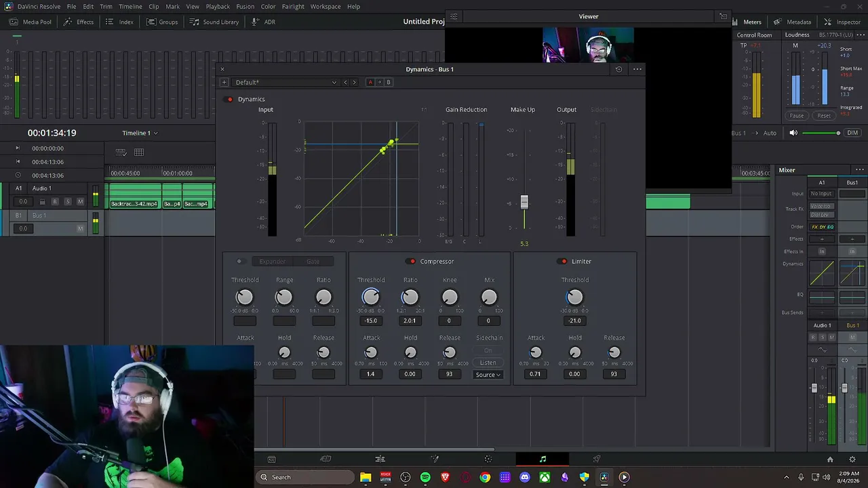The width and height of the screenshot is (868, 488).
Task: Open Spotify from the taskbar
Action: [x=425, y=477]
